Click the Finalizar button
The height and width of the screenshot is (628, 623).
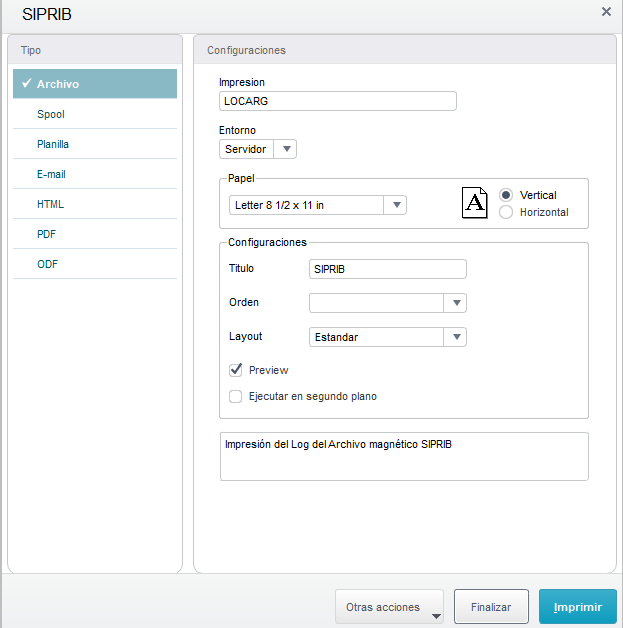tap(491, 607)
